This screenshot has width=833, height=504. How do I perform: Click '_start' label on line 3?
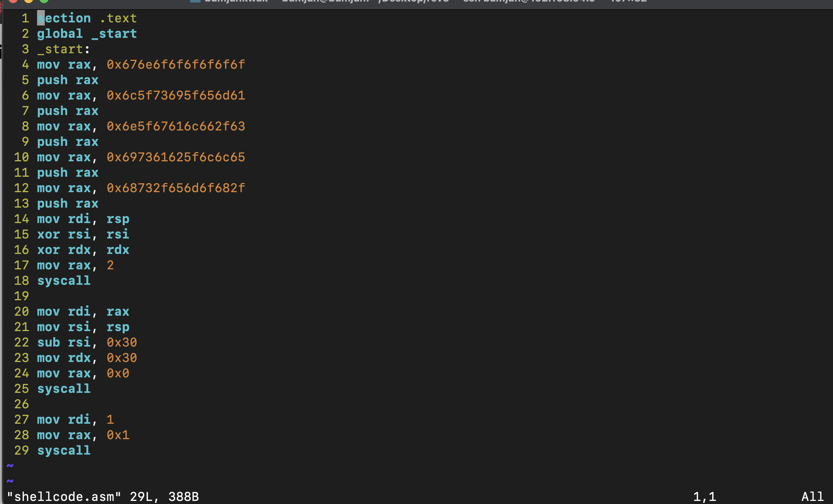(x=60, y=49)
